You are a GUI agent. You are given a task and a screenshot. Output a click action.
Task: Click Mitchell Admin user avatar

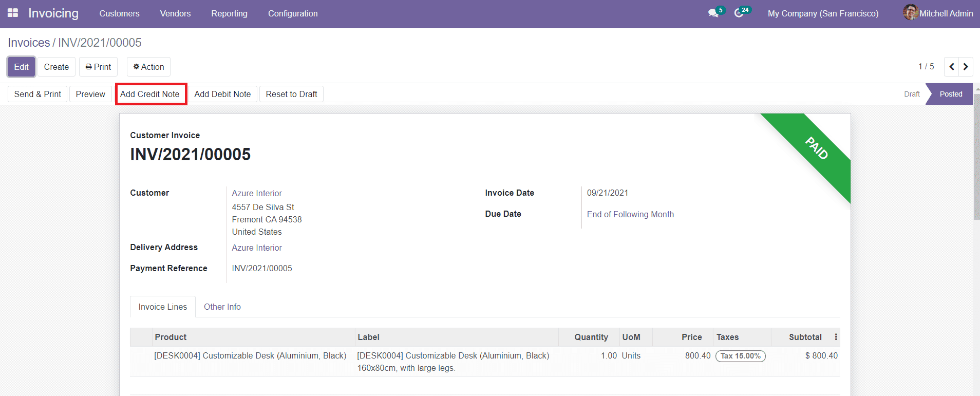coord(910,13)
